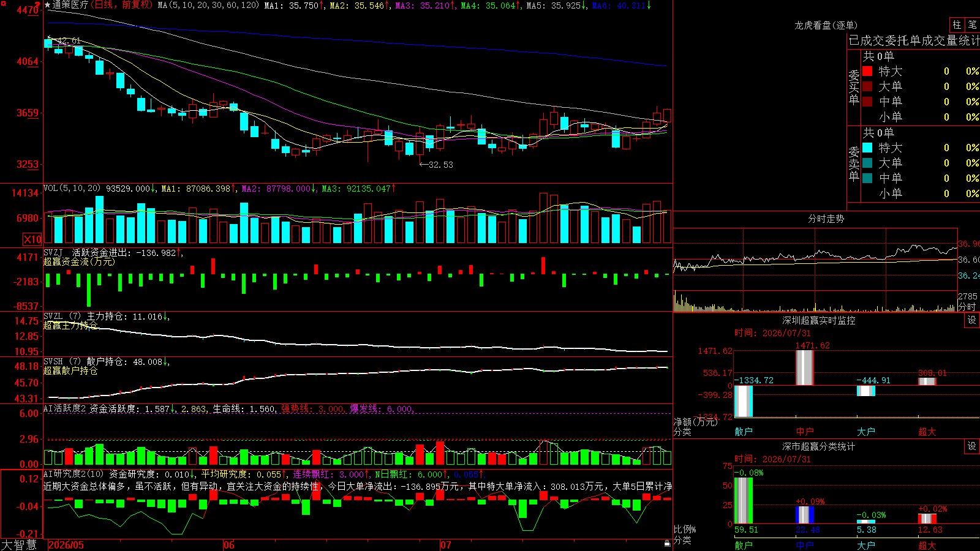Screen dimensions: 980x551
Task: Click the 22.48 中户 ratio bar
Action: (805, 515)
